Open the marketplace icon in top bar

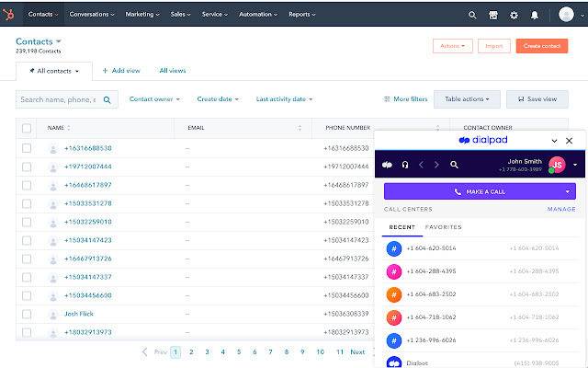[493, 15]
